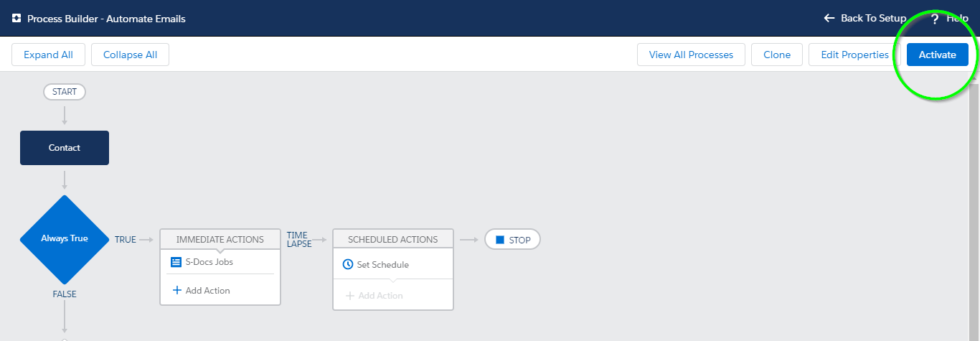The width and height of the screenshot is (980, 341).
Task: Open Help via the question mark icon
Action: click(935, 19)
